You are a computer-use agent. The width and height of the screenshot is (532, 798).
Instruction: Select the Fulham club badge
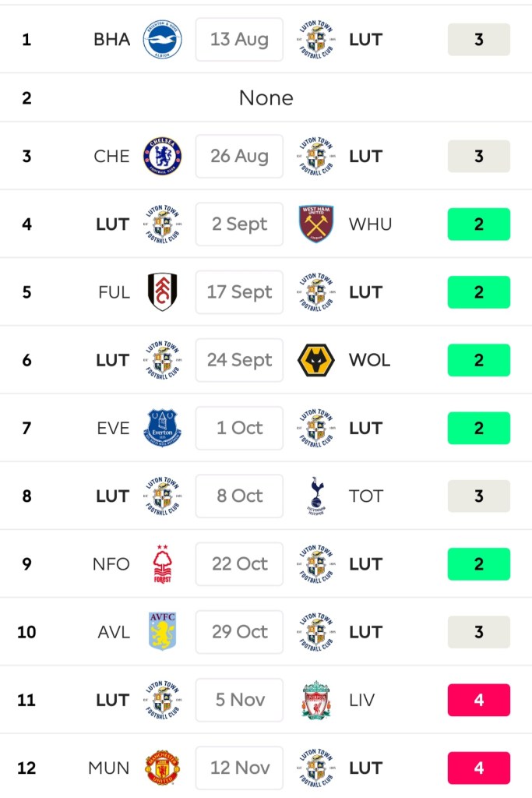162,292
